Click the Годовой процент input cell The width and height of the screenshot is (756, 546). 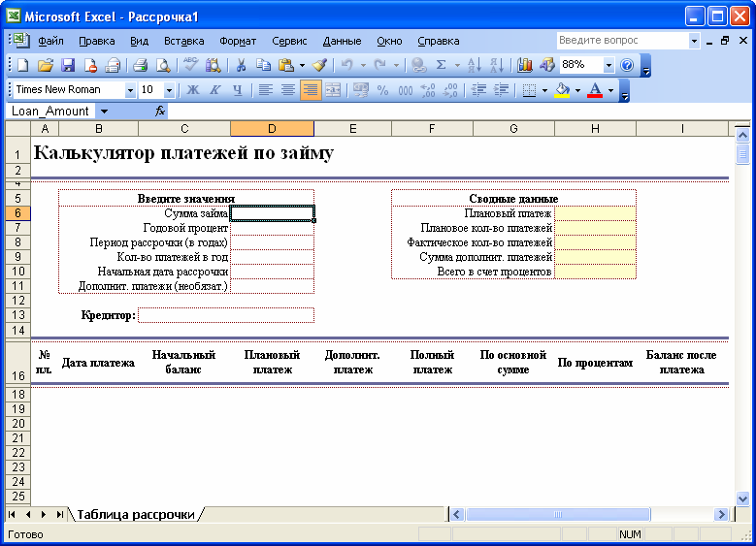point(272,228)
